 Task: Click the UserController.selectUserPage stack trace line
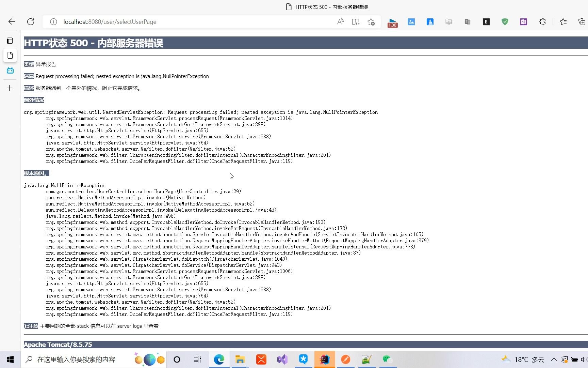click(x=143, y=191)
